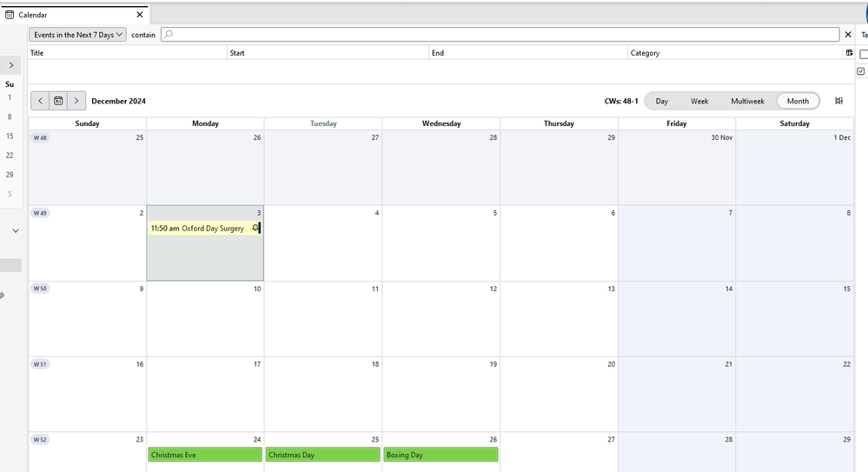
Task: Sort event list by Title column
Action: click(126, 53)
